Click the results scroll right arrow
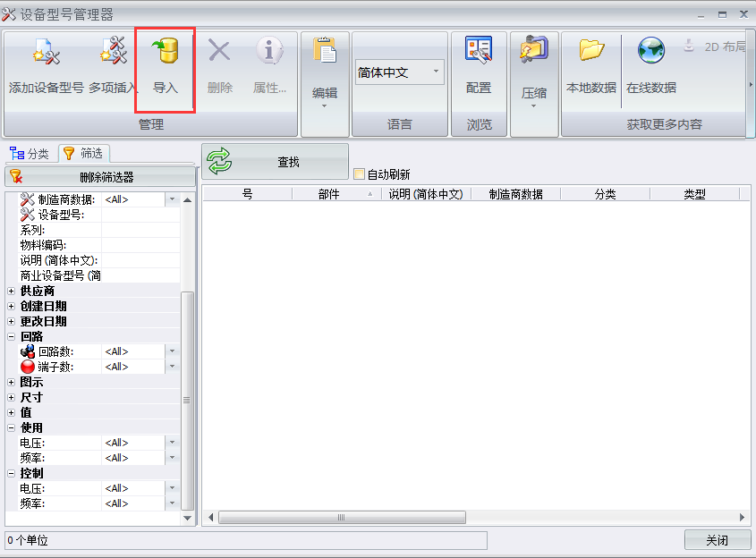 tap(742, 517)
